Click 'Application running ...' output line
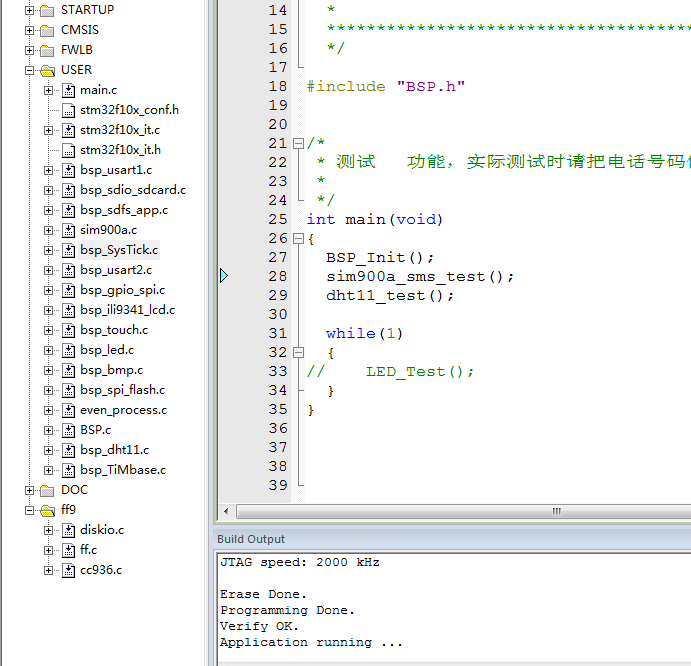The height and width of the screenshot is (666, 691). pos(311,643)
